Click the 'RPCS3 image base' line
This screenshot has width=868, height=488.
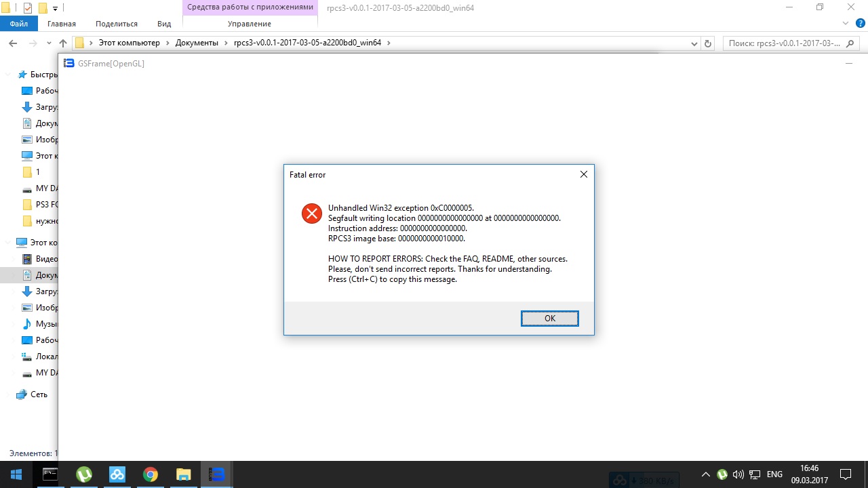point(397,239)
